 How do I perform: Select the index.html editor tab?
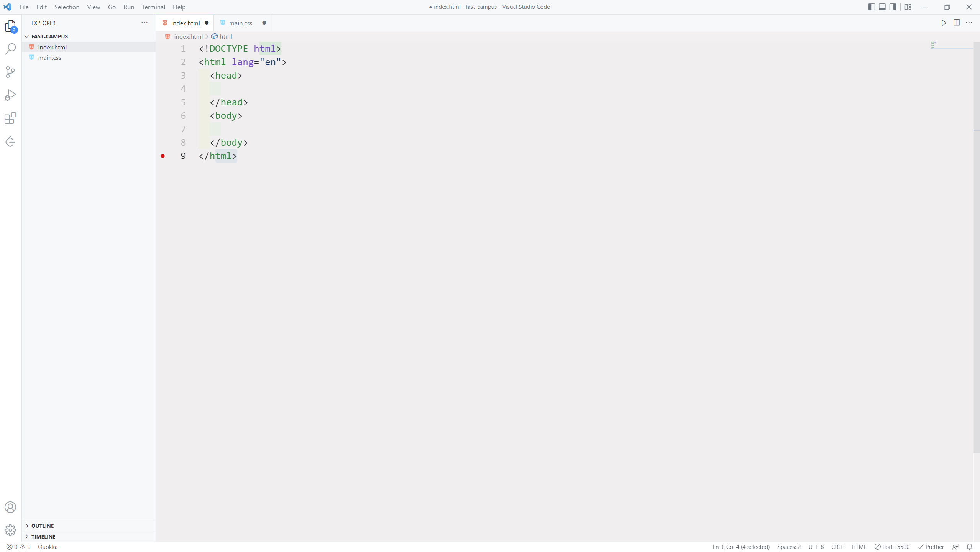pyautogui.click(x=185, y=23)
